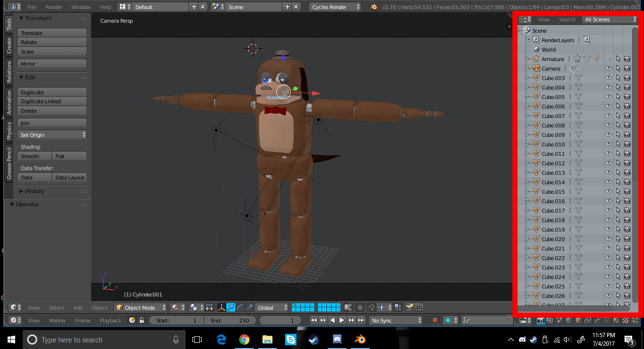Click the Mirror button
This screenshot has height=349, width=644.
tap(52, 63)
